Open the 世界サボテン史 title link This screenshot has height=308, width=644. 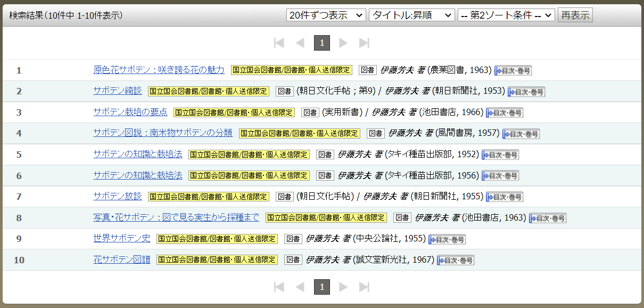(122, 239)
